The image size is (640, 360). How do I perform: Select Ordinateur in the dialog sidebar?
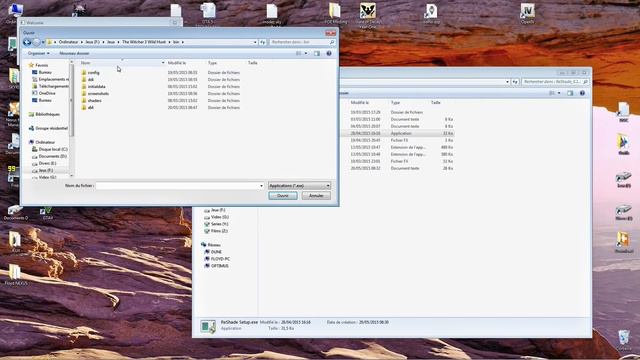pyautogui.click(x=44, y=142)
